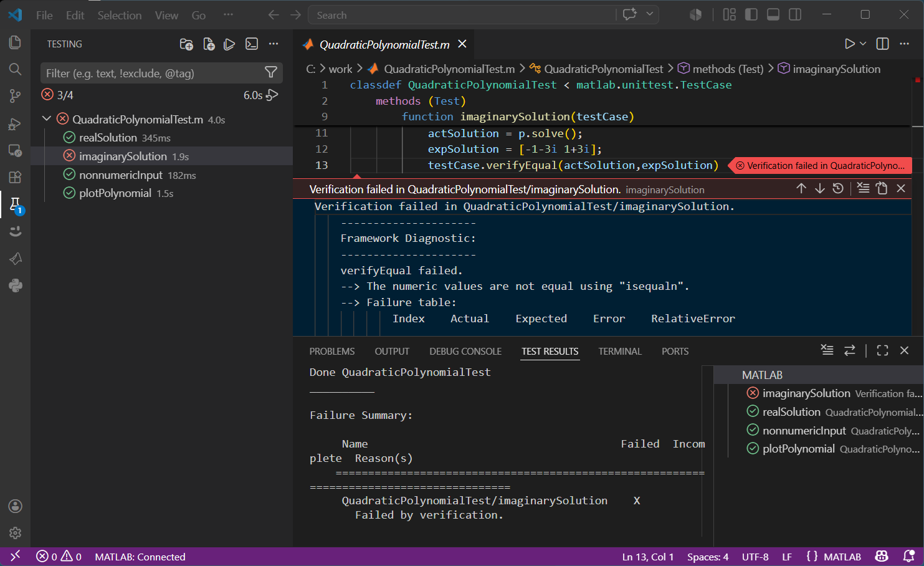Screen dimensions: 924x566
Task: Click Run All Tests icon in Testing header
Action: 229,44
